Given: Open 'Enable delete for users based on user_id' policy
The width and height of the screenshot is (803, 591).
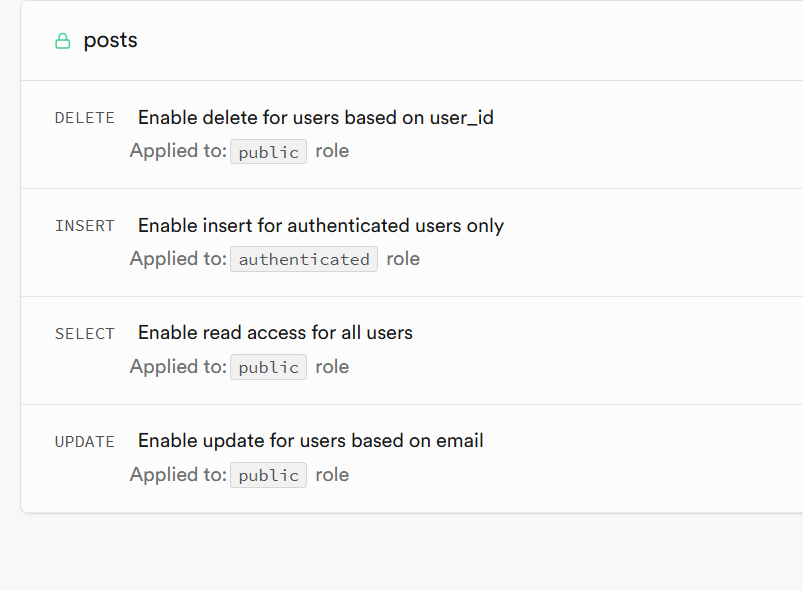Looking at the screenshot, I should tap(315, 118).
